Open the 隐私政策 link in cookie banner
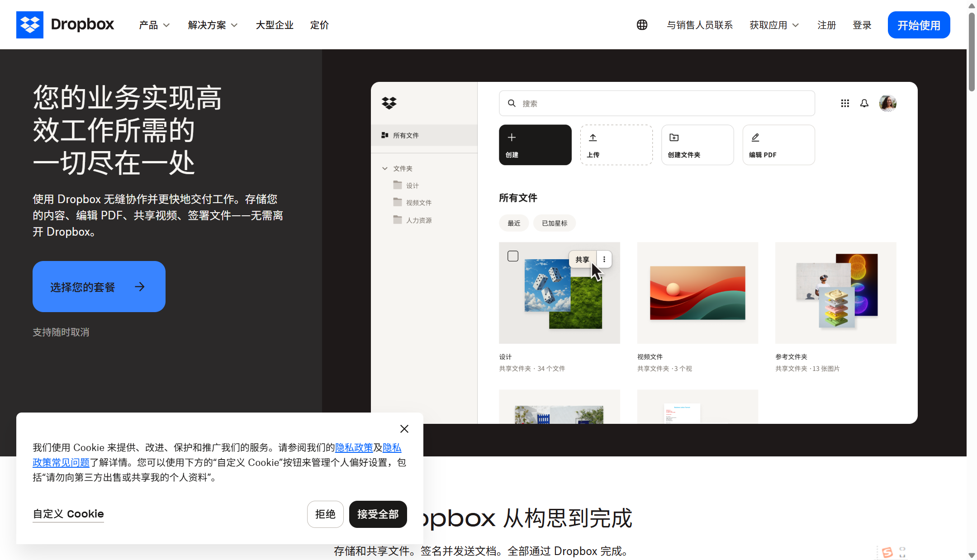This screenshot has width=977, height=560. (355, 447)
